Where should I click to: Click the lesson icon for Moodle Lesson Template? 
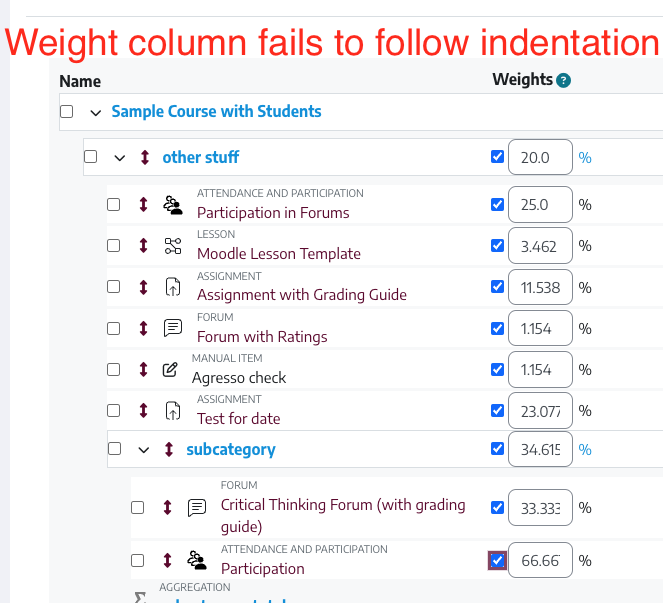click(173, 246)
